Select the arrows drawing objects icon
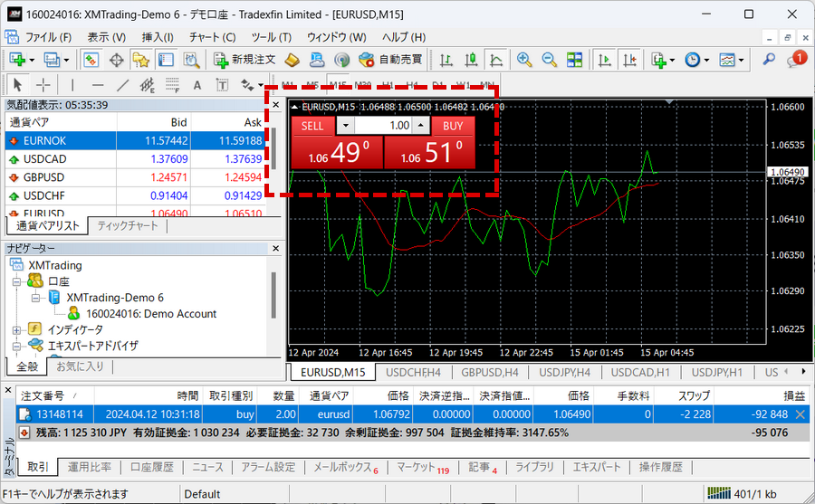The width and height of the screenshot is (815, 504). [x=247, y=85]
